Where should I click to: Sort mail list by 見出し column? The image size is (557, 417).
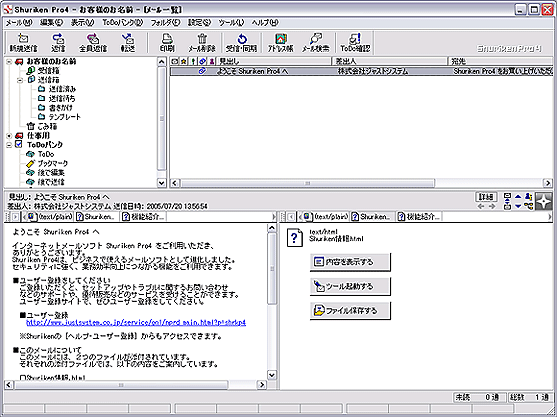click(x=273, y=61)
